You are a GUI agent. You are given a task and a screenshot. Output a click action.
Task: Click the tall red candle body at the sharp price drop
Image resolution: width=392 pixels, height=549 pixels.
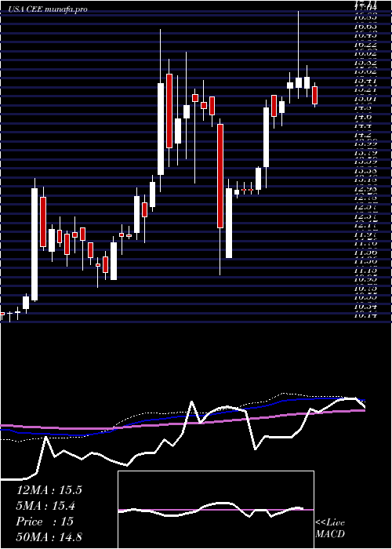coord(220,176)
